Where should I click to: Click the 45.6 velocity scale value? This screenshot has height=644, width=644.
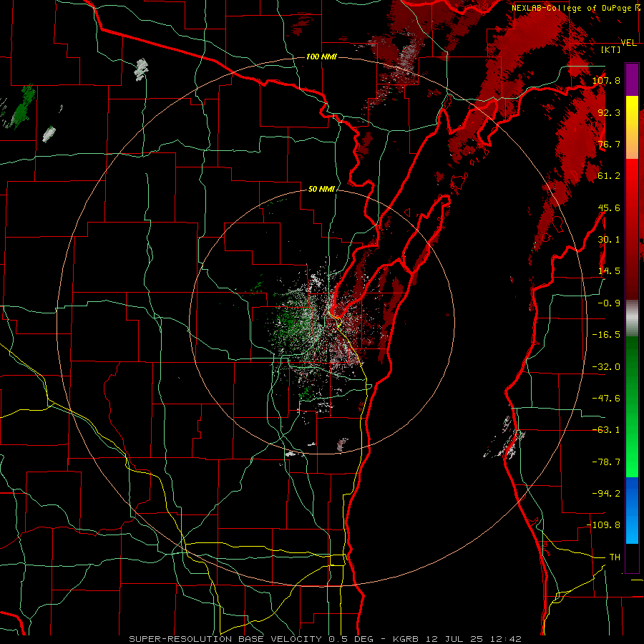609,208
